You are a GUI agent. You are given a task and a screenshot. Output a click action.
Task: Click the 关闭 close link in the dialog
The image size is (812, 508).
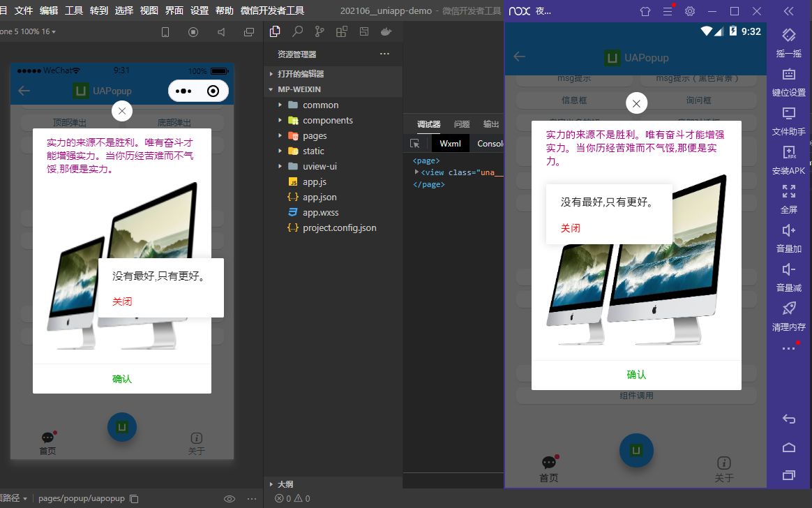pos(122,301)
